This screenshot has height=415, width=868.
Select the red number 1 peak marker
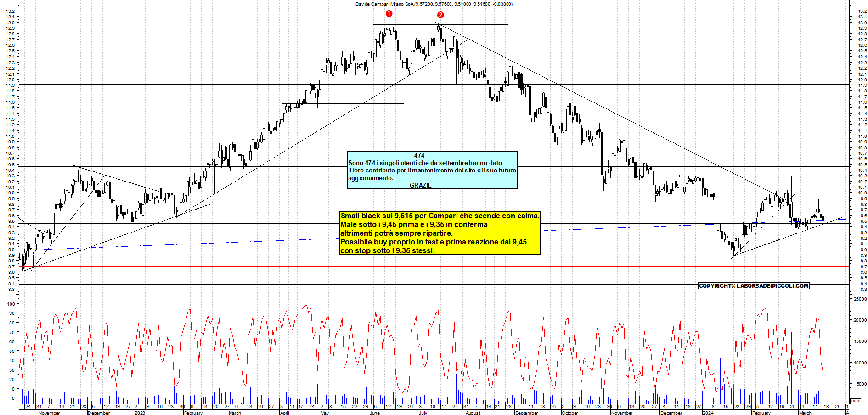point(389,14)
